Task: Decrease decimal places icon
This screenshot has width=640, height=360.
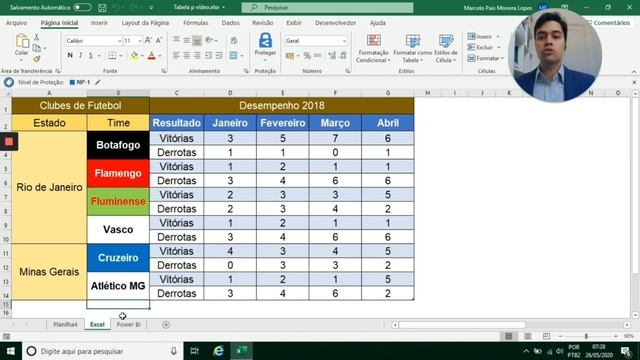Action: coord(343,56)
